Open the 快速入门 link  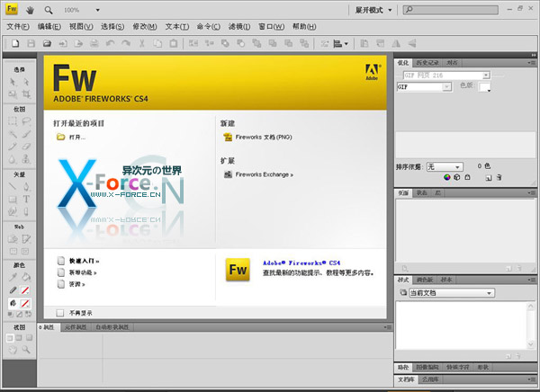pos(78,261)
